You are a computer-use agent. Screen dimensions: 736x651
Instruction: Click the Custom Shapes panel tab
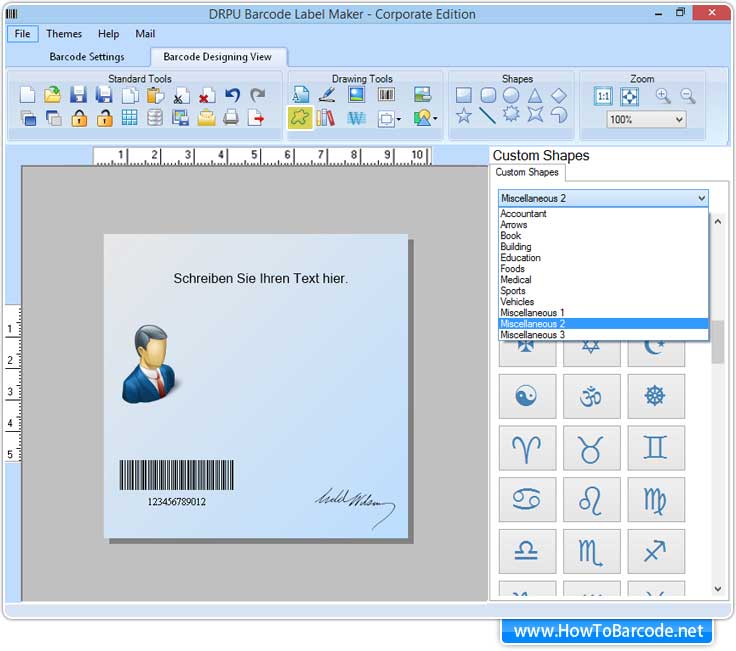point(527,172)
